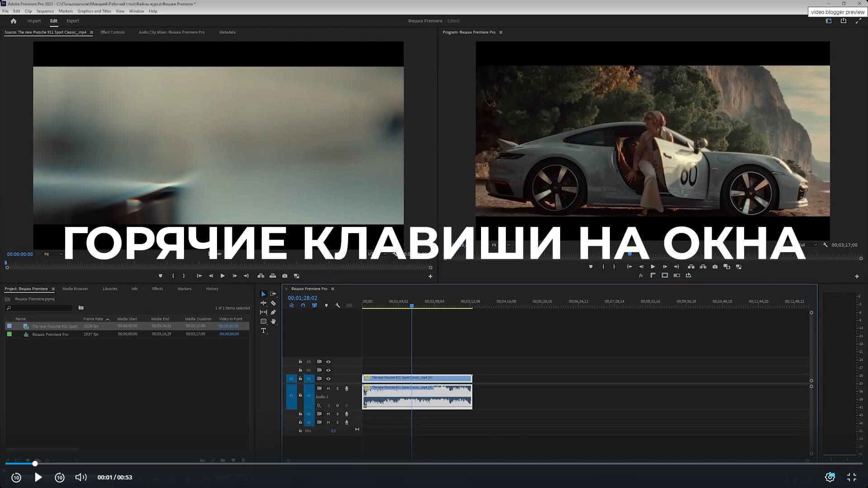The height and width of the screenshot is (488, 868).
Task: Open Project panel hamburger menu
Action: click(53, 289)
